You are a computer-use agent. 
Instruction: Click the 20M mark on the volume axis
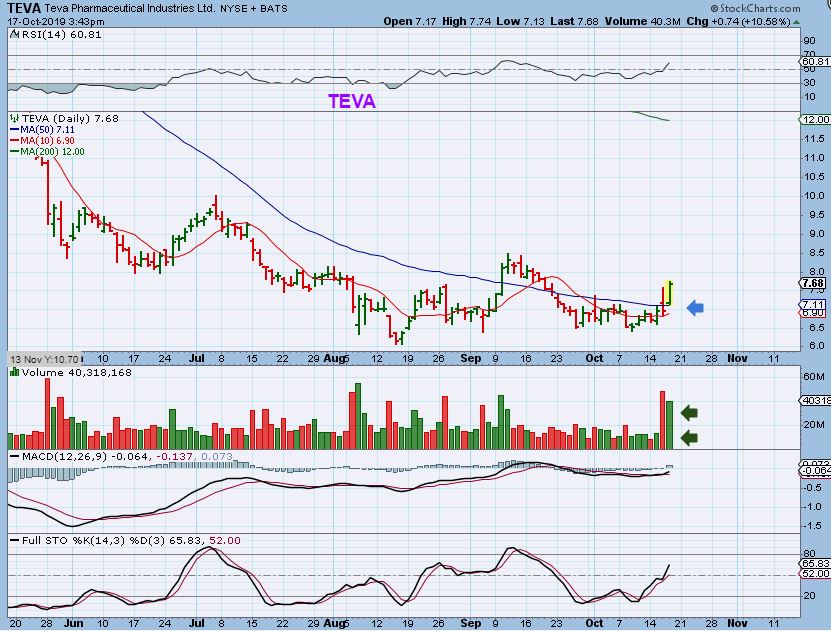(x=814, y=425)
